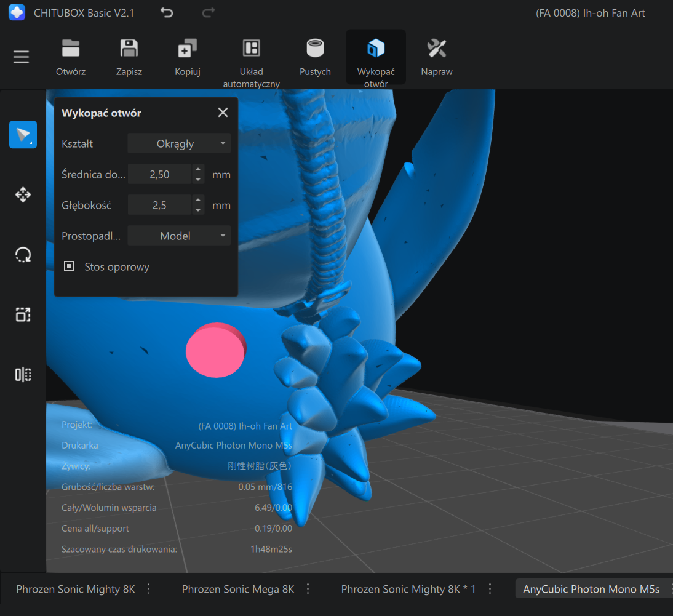Redo the last undone action
Screen dimensions: 673x616
(209, 13)
